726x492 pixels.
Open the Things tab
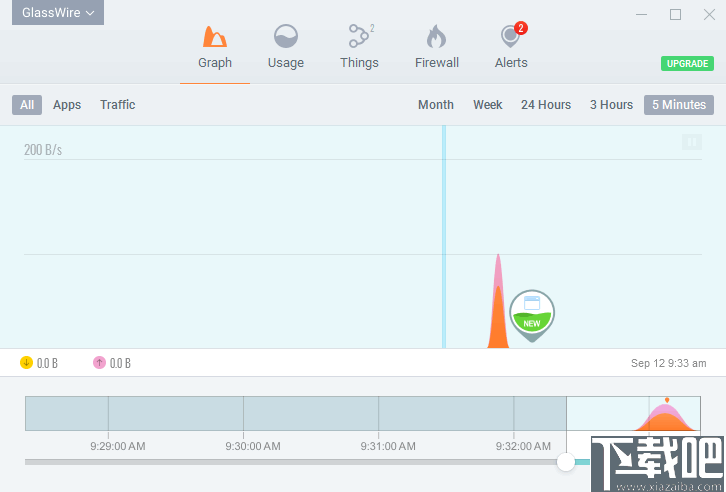point(359,47)
